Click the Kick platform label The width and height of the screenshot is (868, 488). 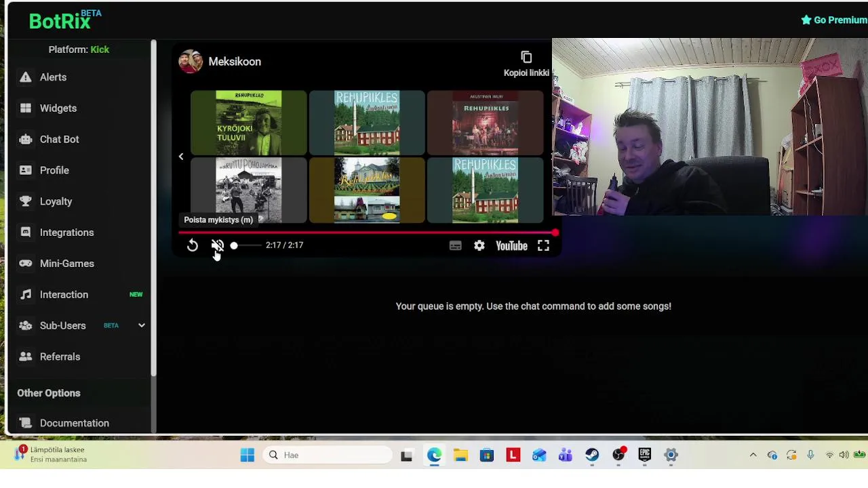[100, 49]
